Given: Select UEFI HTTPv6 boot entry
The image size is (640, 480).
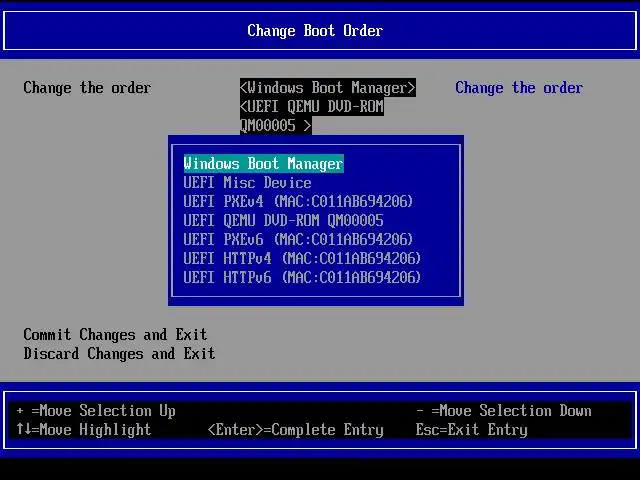Looking at the screenshot, I should coord(302,278).
